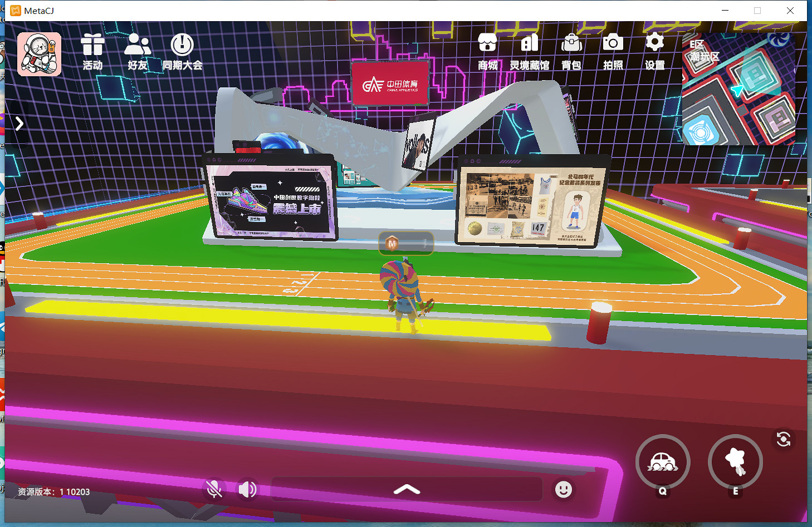Open the 活动 gift icon
Screen dimensions: 812x527
(92, 51)
